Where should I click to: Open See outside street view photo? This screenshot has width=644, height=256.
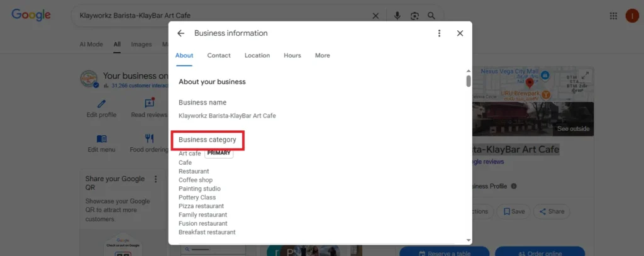pos(573,128)
